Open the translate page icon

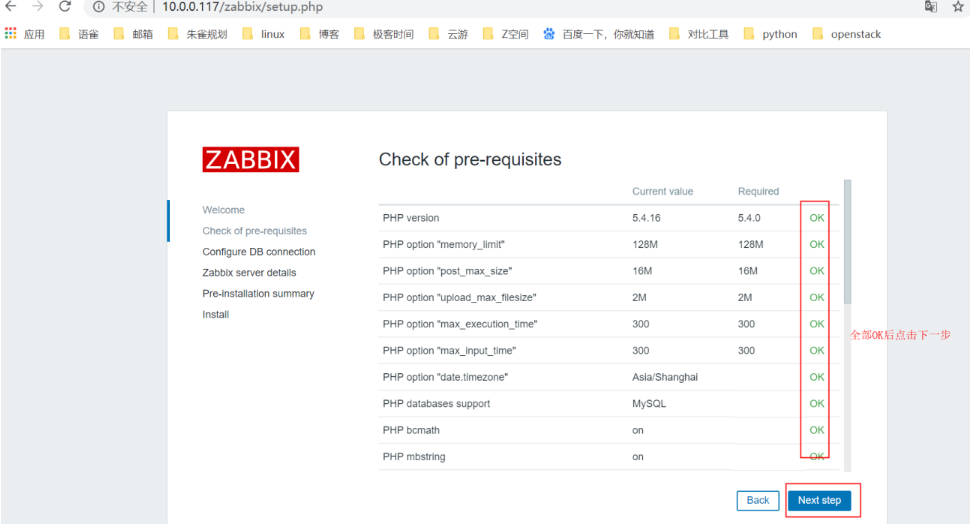click(x=930, y=7)
